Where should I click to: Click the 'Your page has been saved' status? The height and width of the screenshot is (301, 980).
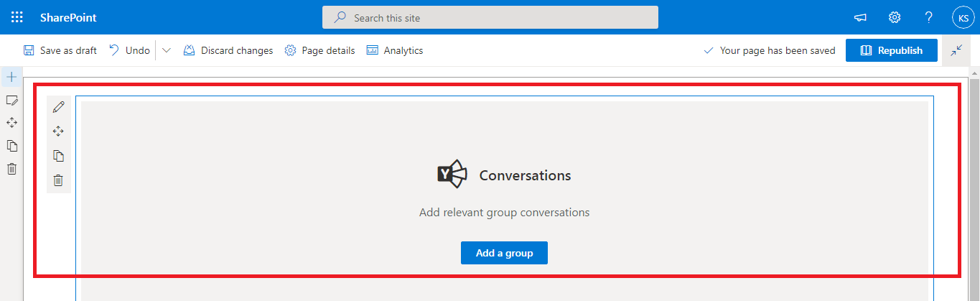770,50
